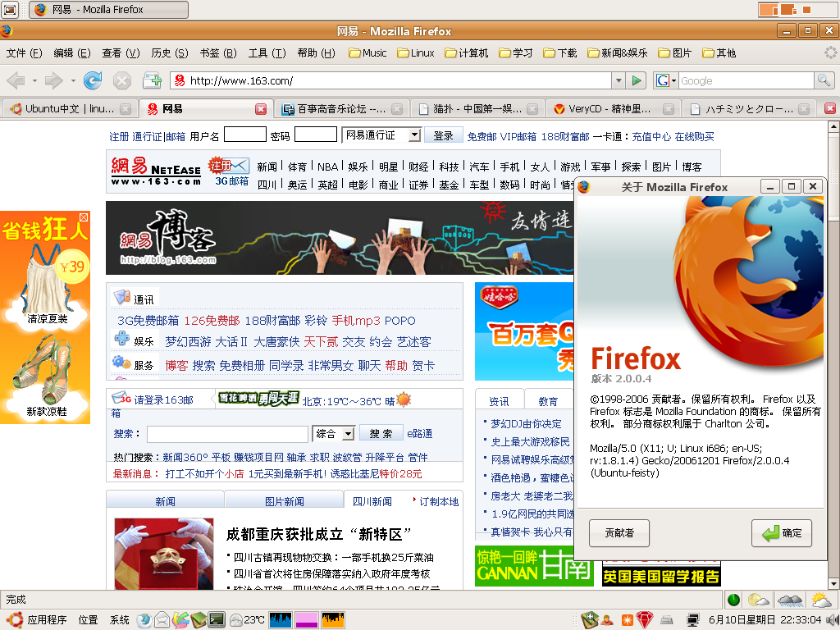The height and width of the screenshot is (630, 840).
Task: Click the 成都重庆获批成立 headline link
Action: coord(319,534)
